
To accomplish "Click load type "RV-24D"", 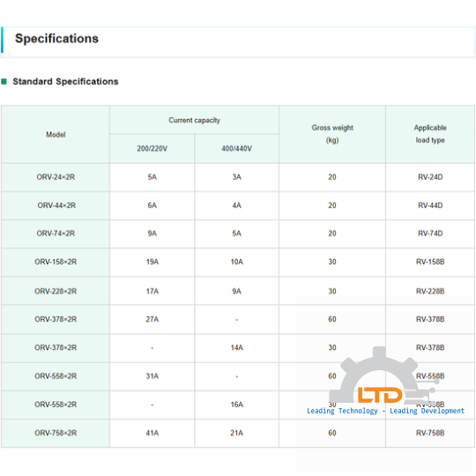I will tap(430, 177).
